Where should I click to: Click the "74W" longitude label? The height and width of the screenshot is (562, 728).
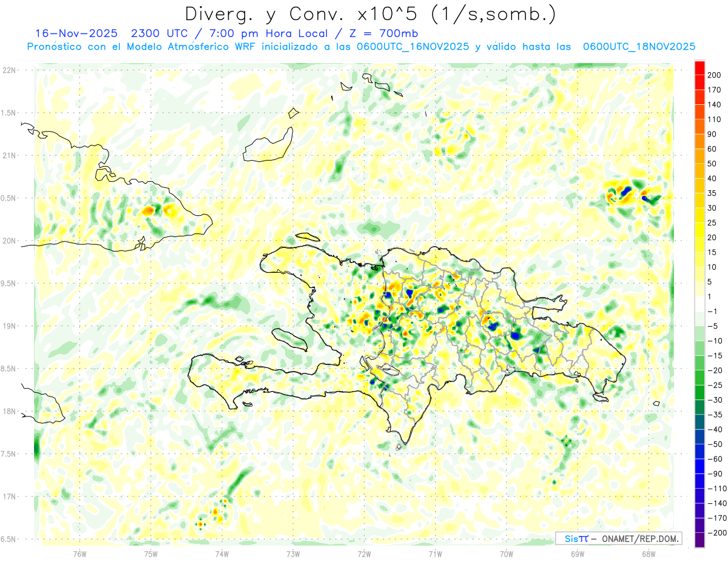(222, 553)
